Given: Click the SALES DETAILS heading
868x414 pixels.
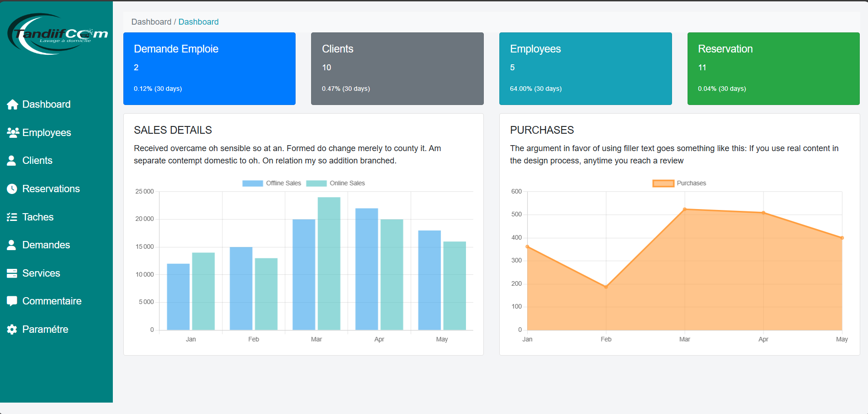Looking at the screenshot, I should point(173,130).
